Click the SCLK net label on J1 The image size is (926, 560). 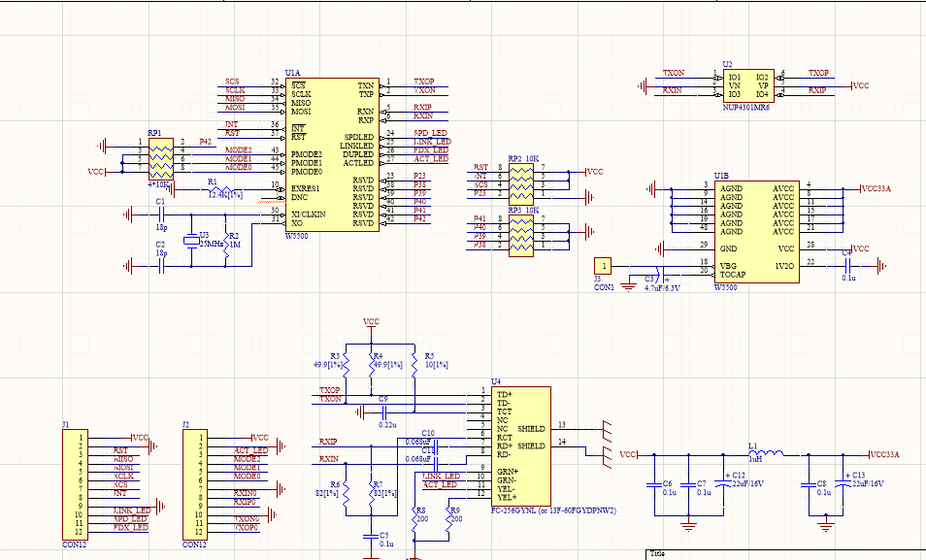click(x=123, y=476)
